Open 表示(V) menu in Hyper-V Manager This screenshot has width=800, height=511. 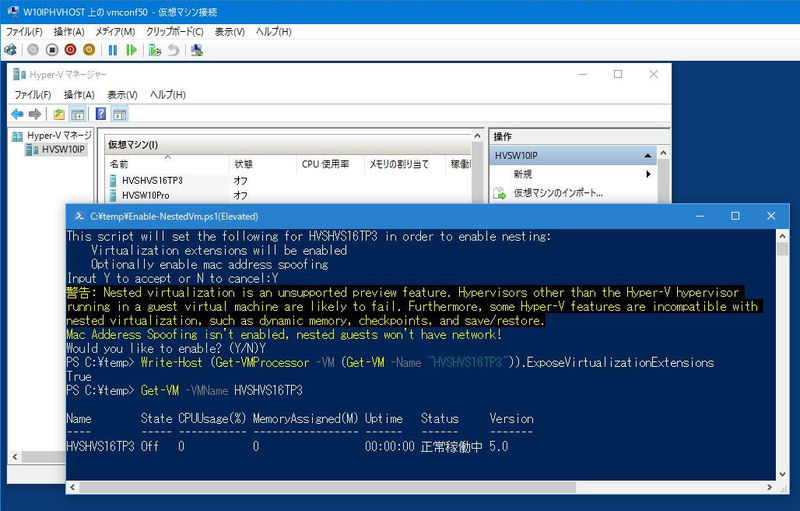point(122,95)
